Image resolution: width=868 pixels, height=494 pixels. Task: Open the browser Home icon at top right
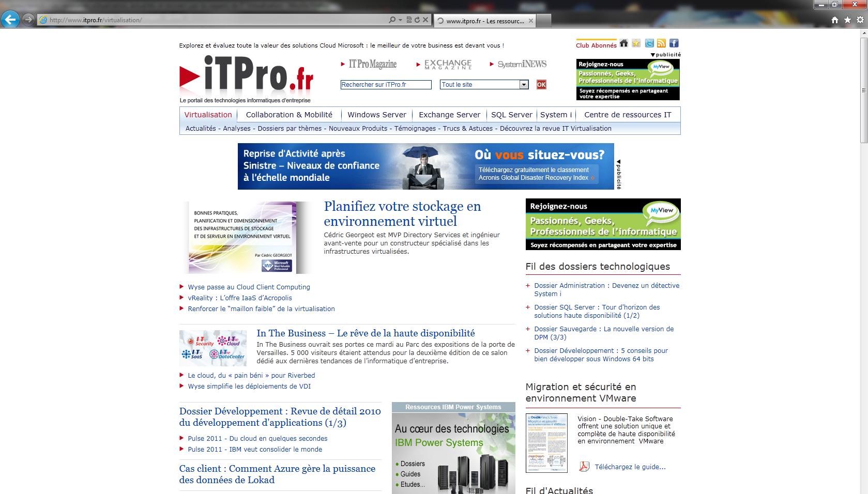(x=835, y=20)
